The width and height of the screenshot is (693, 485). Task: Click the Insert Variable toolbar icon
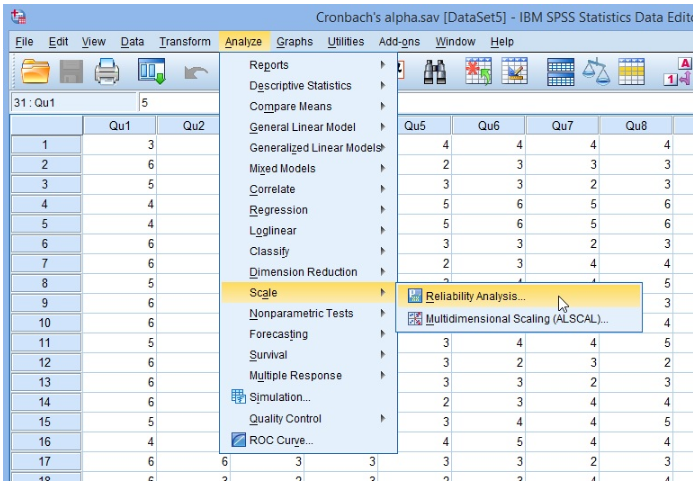click(514, 71)
